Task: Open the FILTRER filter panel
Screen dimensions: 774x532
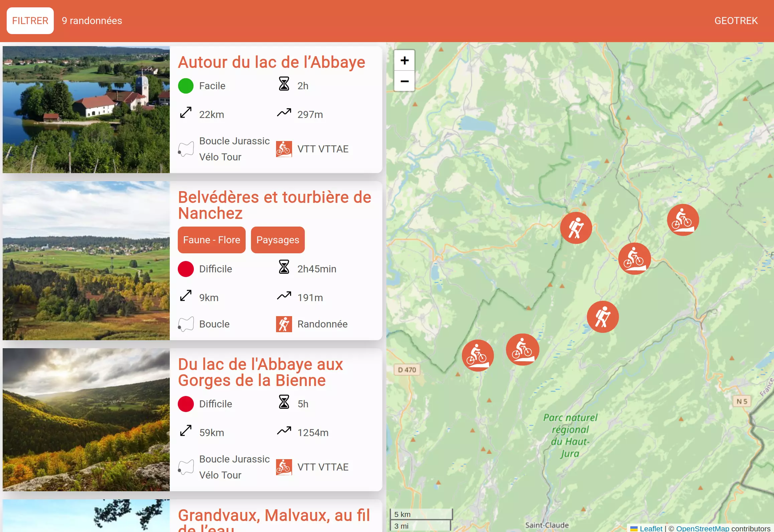Action: pyautogui.click(x=30, y=21)
